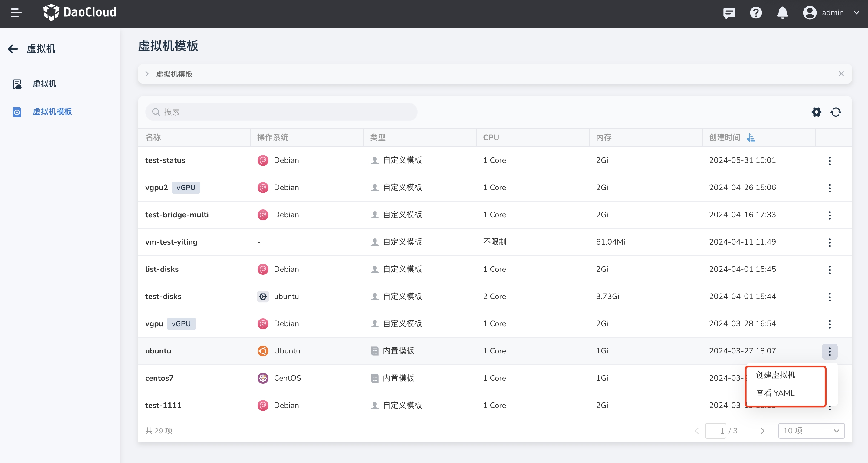Select 创建虚拟机 from the context menu
This screenshot has width=868, height=463.
[775, 375]
